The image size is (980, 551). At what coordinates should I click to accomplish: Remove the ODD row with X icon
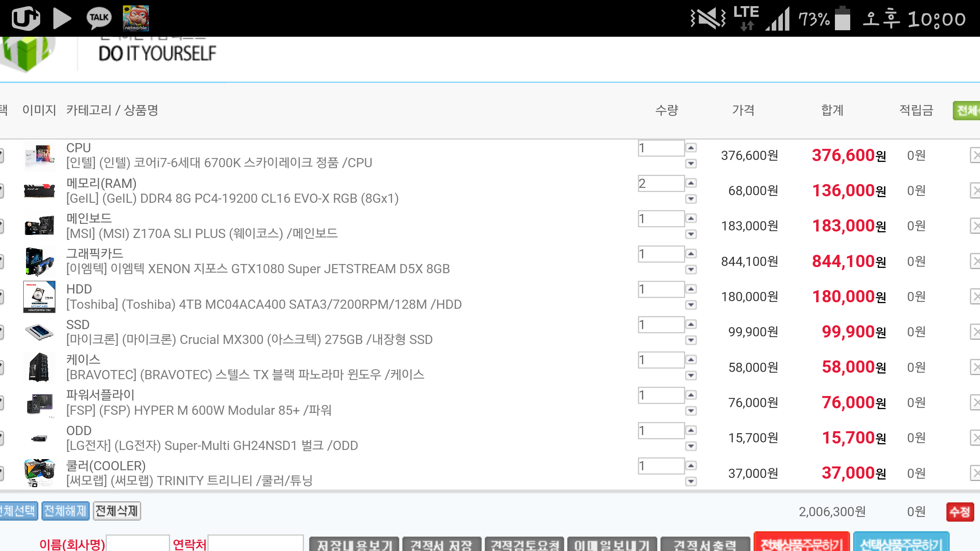coord(975,438)
